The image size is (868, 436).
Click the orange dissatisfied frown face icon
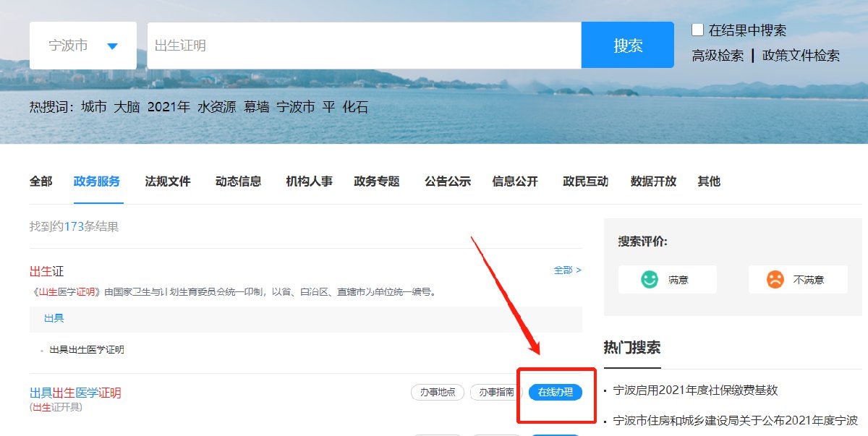pos(775,279)
